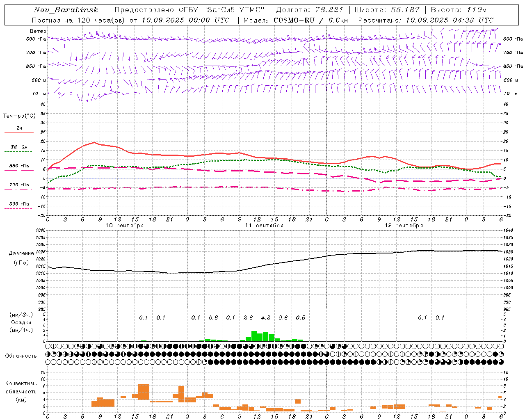This screenshot has height=420, width=525.
Task: Click the forecast start 10.09.2025 00:00 UTC
Action: [185, 20]
